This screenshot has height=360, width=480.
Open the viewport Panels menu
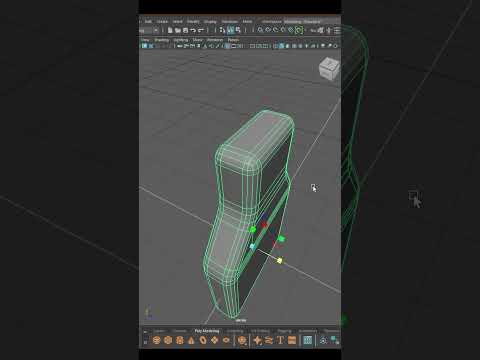[233, 40]
